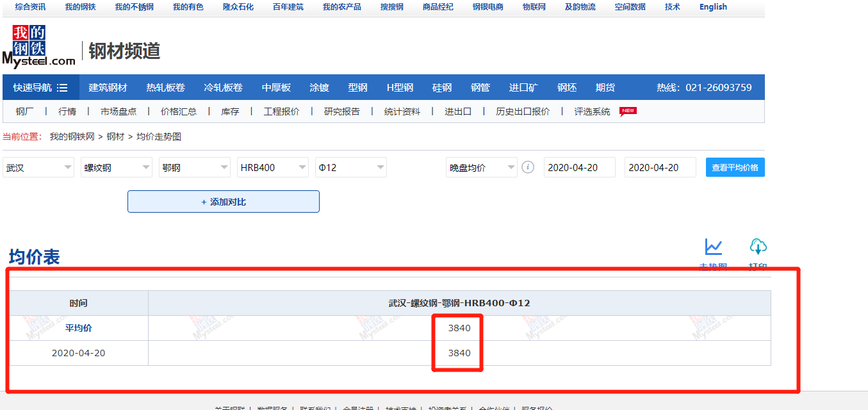Image resolution: width=868 pixels, height=410 pixels.
Task: Click 我的钢铁网 breadcrumb link
Action: [x=72, y=136]
